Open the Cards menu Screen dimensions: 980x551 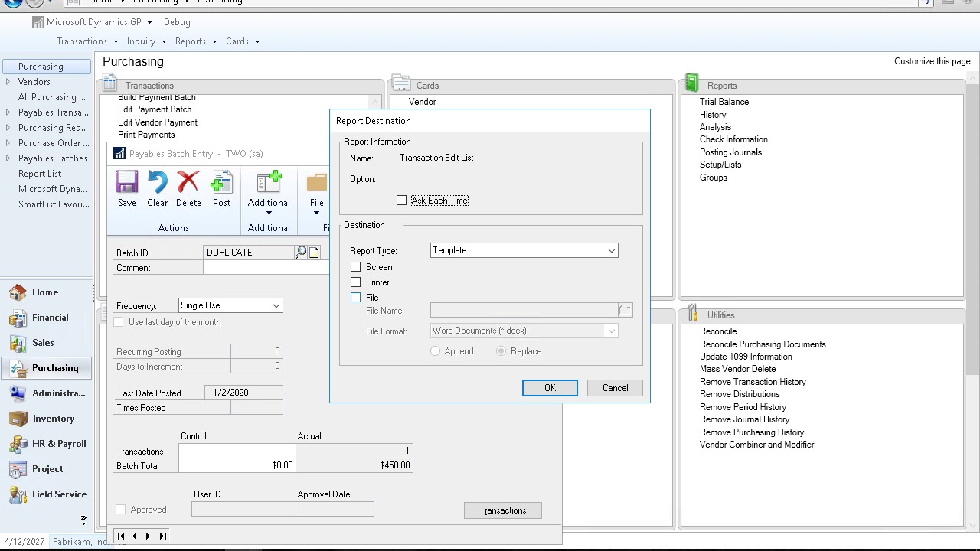(x=242, y=41)
